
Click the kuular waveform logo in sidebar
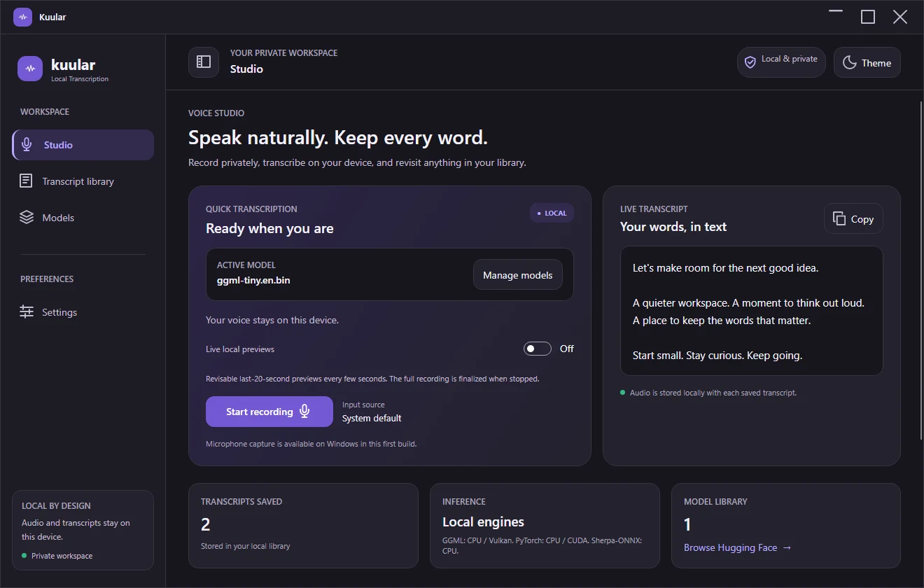pos(30,69)
